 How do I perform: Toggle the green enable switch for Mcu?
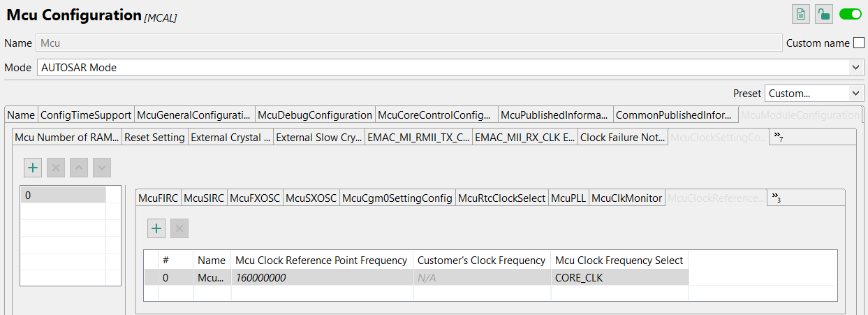(851, 14)
